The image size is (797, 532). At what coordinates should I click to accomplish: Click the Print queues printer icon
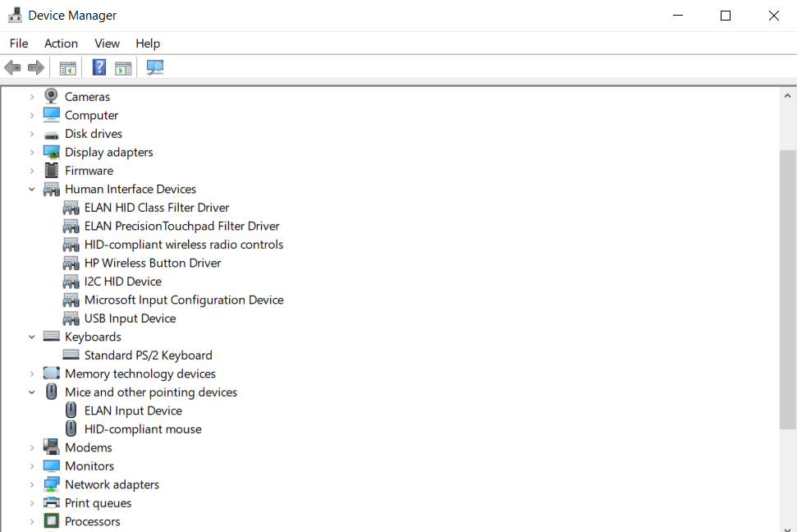[52, 502]
